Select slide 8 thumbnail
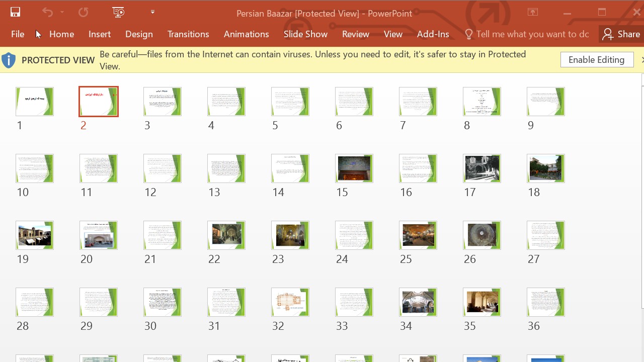 pos(482,102)
